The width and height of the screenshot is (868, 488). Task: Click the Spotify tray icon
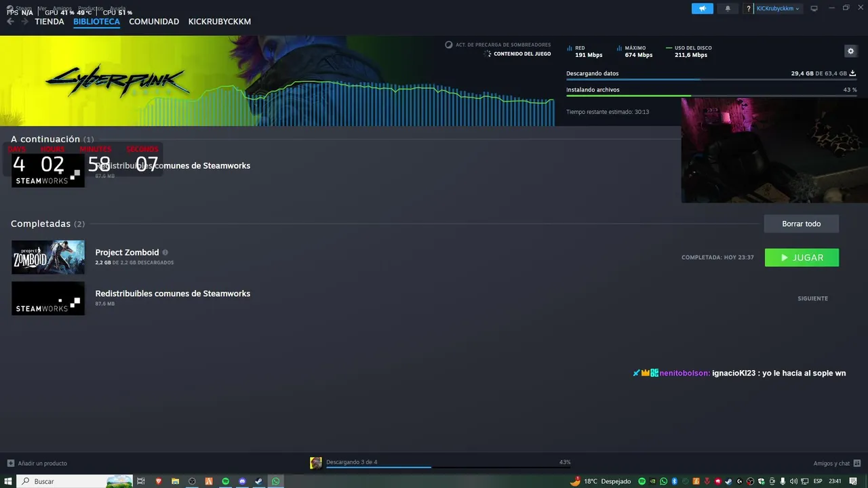642,481
